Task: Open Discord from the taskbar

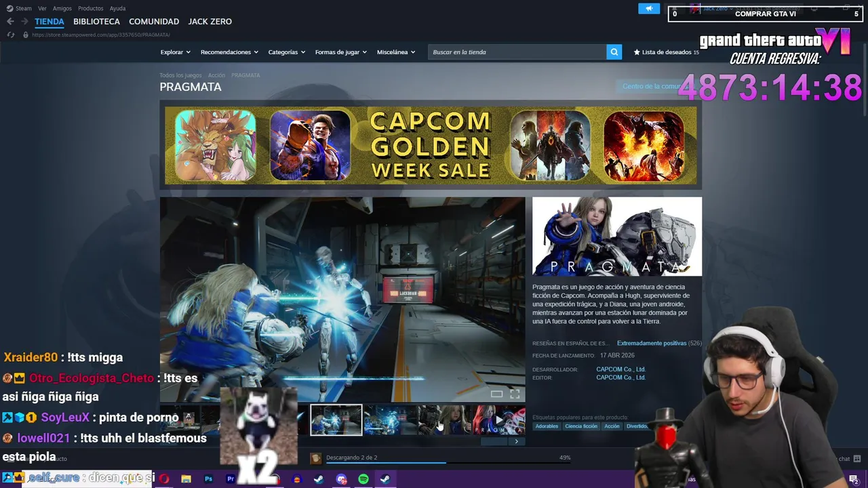Action: click(x=341, y=479)
